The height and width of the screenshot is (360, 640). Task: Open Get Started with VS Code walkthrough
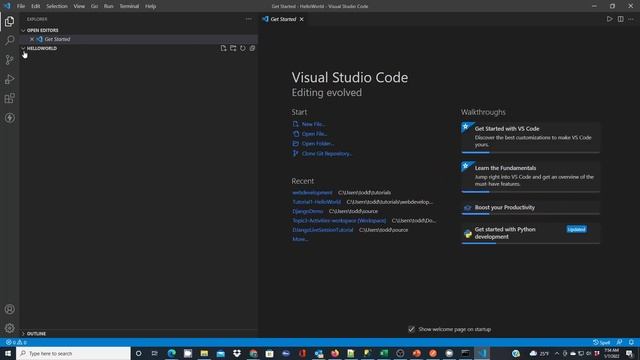[x=531, y=138]
